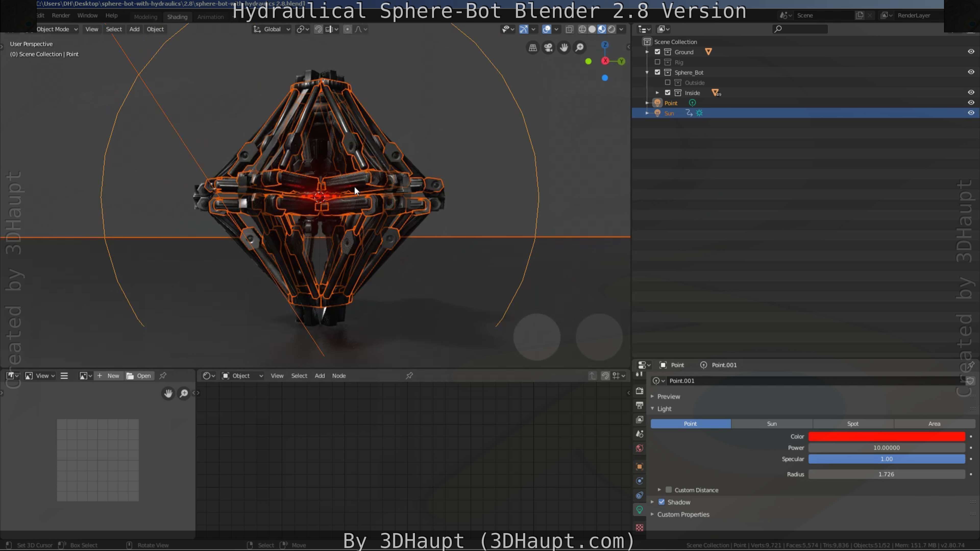Click the blue Z axis gizmo ball
This screenshot has height=551, width=980.
click(x=605, y=45)
